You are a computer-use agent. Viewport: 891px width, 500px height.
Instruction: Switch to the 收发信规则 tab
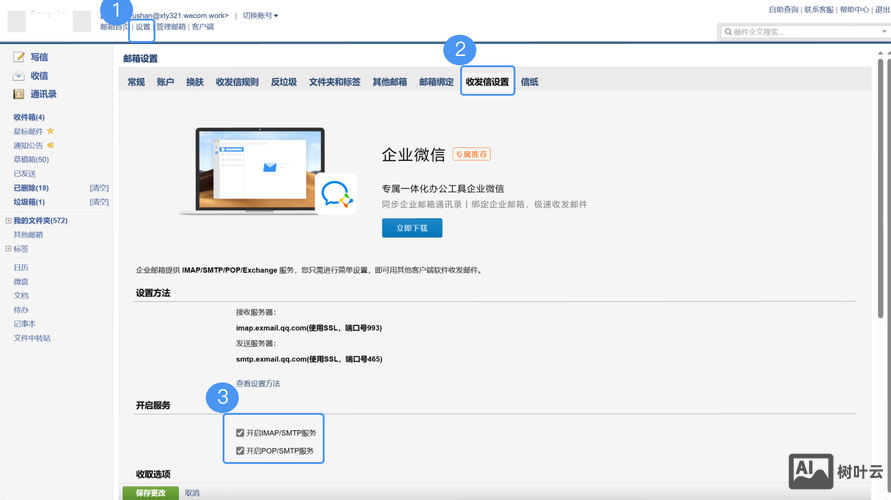pyautogui.click(x=237, y=82)
